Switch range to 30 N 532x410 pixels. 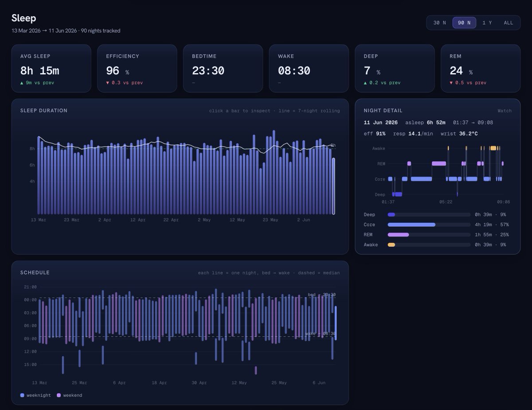click(x=439, y=23)
